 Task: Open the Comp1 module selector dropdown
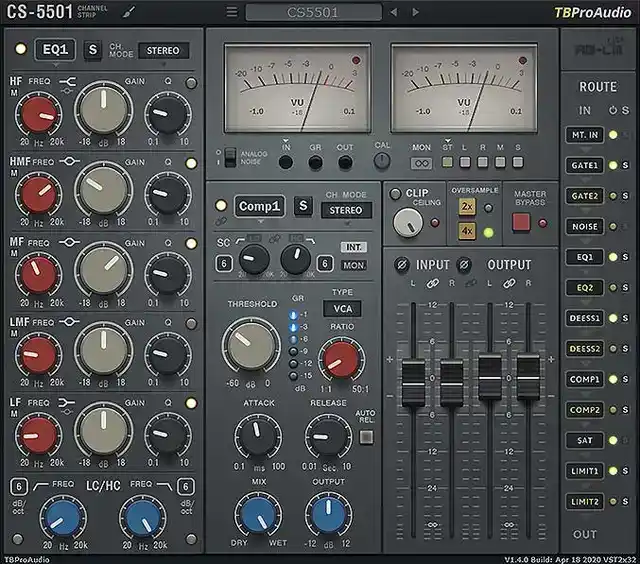[x=260, y=206]
